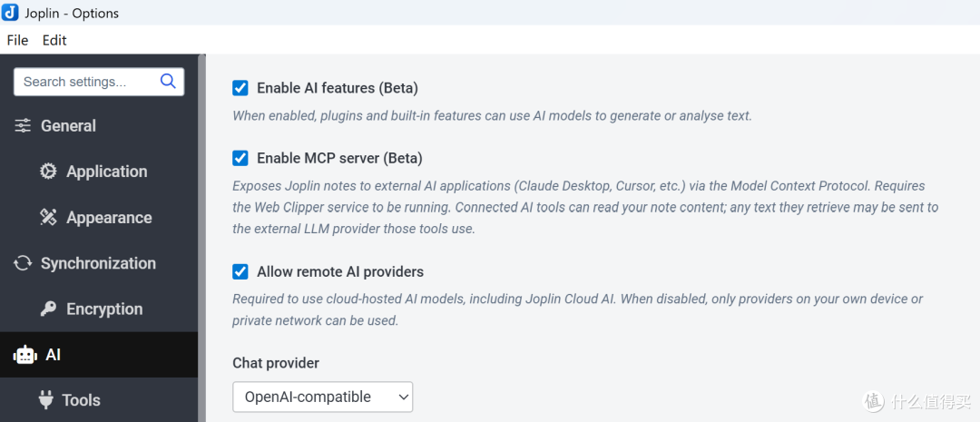Click the Joplin logo in title bar
Screen dimensions: 980x422
click(10, 12)
